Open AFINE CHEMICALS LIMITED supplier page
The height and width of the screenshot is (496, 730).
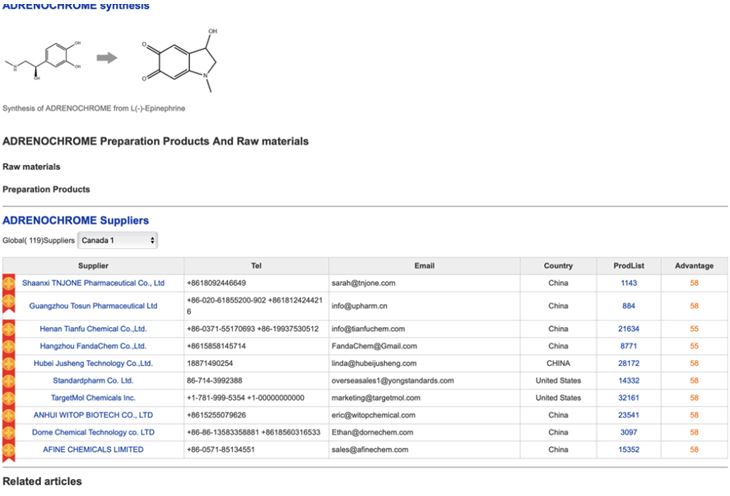(x=93, y=449)
